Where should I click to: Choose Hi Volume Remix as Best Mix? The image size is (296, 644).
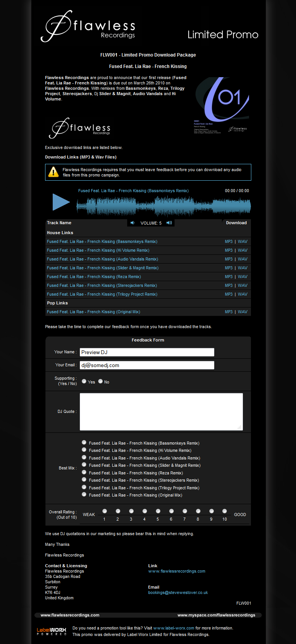click(x=84, y=450)
